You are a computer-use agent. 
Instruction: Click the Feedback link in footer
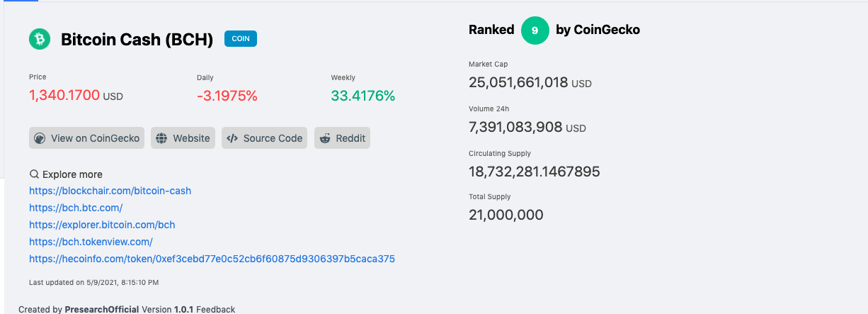click(215, 309)
